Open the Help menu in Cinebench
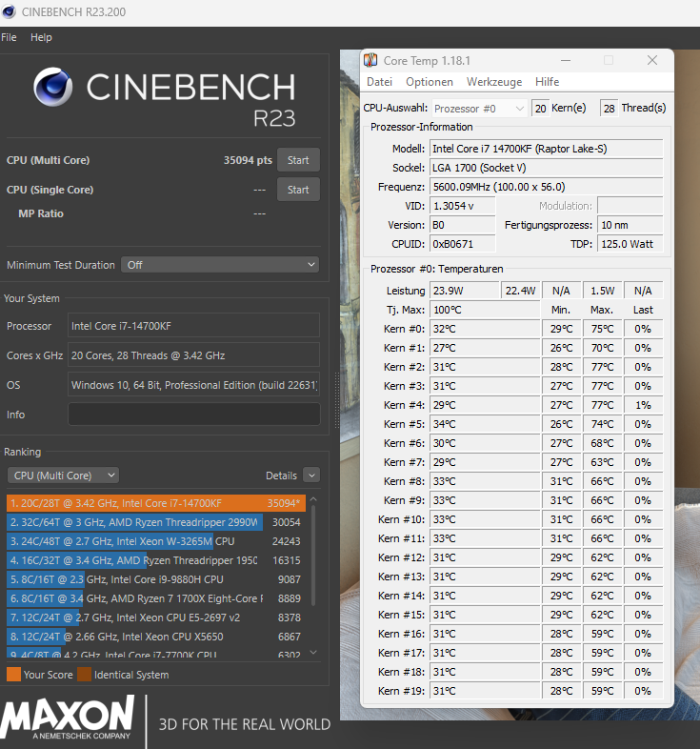Image resolution: width=700 pixels, height=749 pixels. point(41,37)
